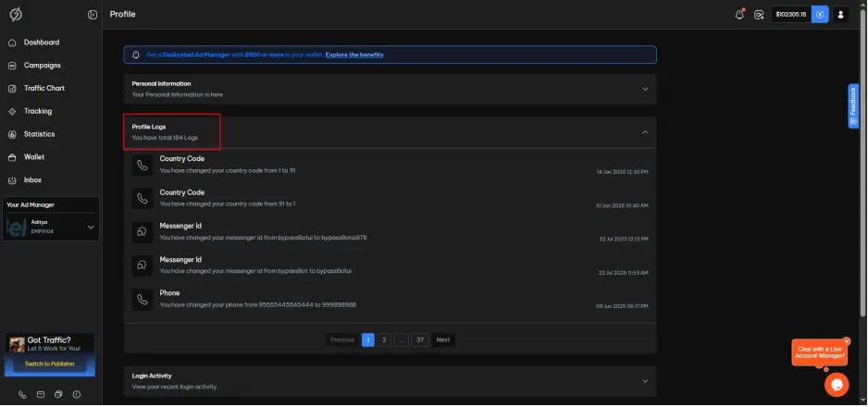Select page 2 in pagination

pos(384,339)
